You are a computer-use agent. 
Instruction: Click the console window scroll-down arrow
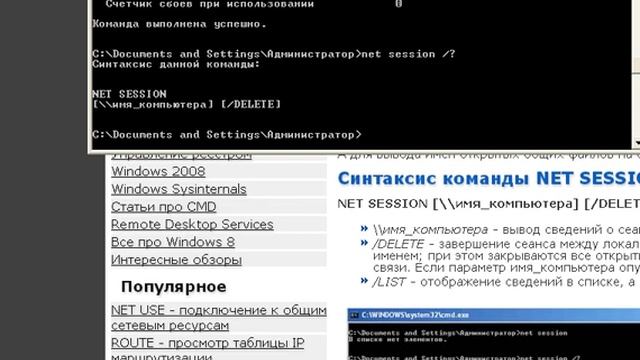coord(637,143)
